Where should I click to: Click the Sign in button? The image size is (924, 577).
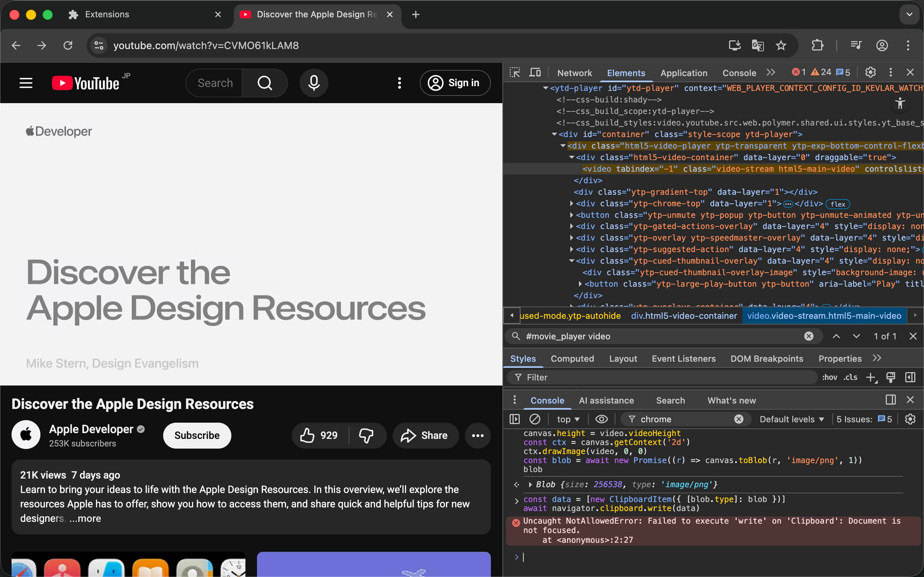coord(455,83)
